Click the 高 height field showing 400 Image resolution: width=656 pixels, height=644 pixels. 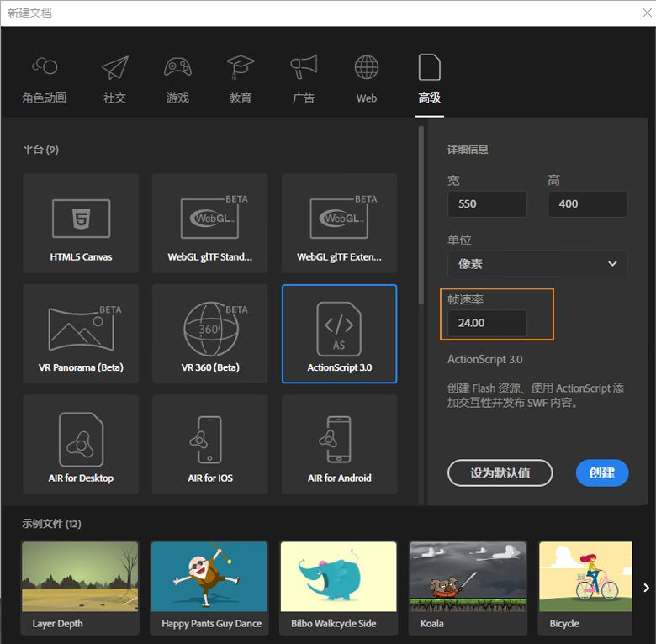tap(587, 204)
